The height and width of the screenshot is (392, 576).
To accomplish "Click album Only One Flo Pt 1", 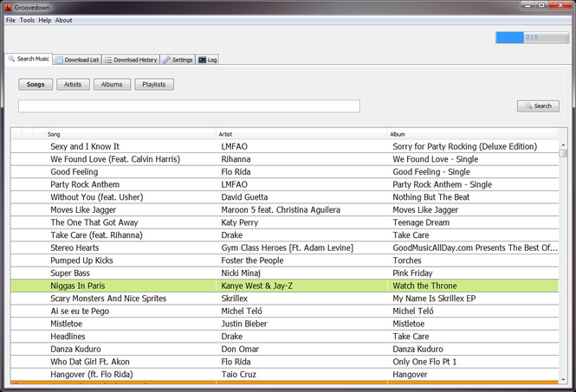I will coord(424,362).
